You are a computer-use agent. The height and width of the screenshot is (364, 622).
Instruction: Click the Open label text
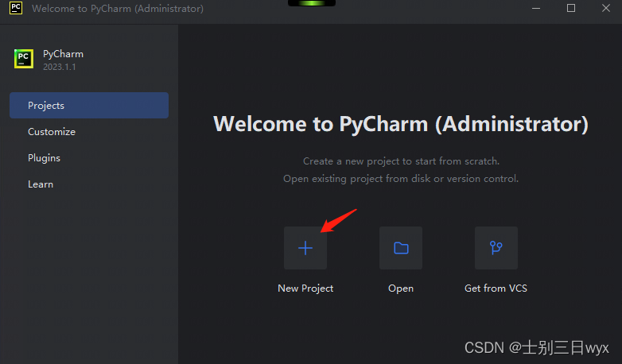[401, 288]
